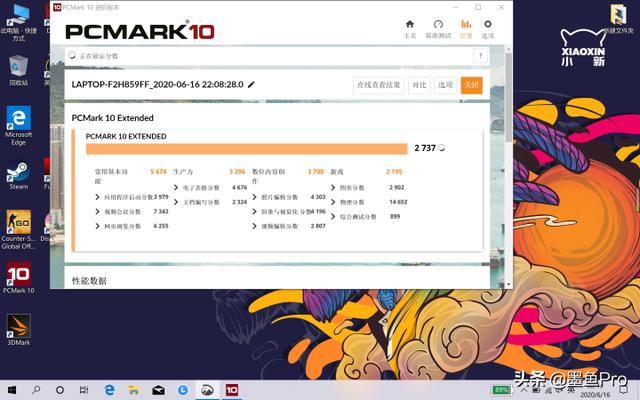Open the This PC shortcut on desktop
640x400 pixels.
(x=18, y=22)
